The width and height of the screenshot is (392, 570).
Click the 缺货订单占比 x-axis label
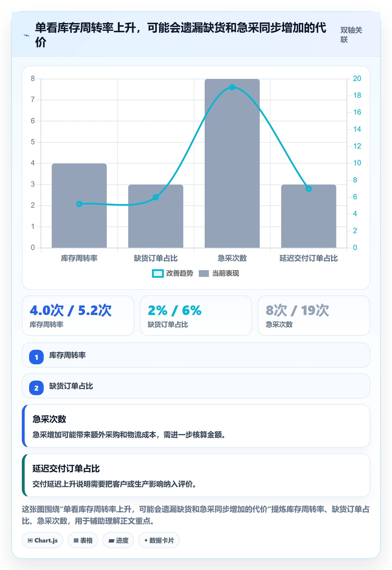tap(156, 258)
